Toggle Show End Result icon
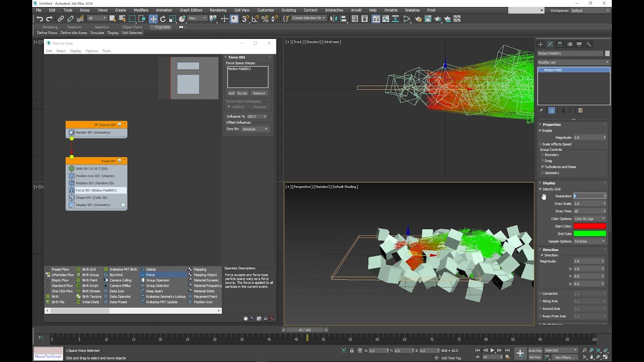 pyautogui.click(x=551, y=111)
